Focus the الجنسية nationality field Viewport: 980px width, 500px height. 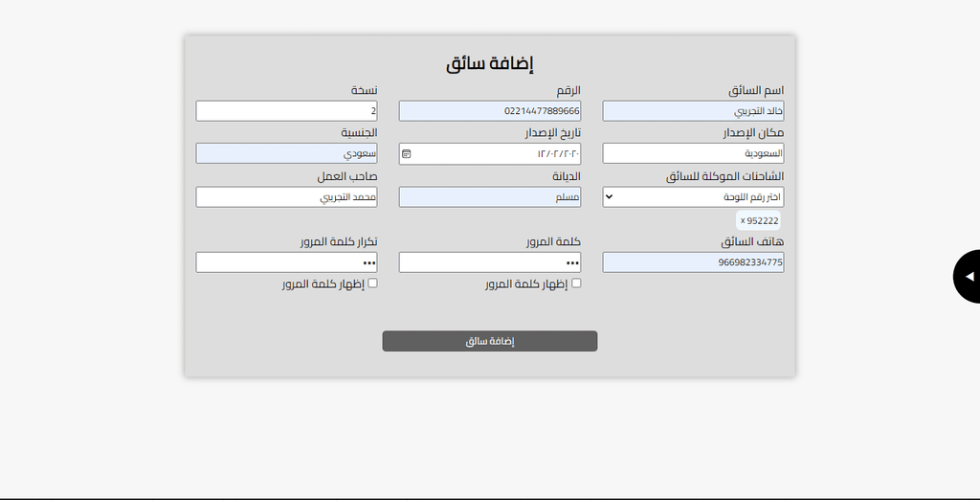(286, 154)
